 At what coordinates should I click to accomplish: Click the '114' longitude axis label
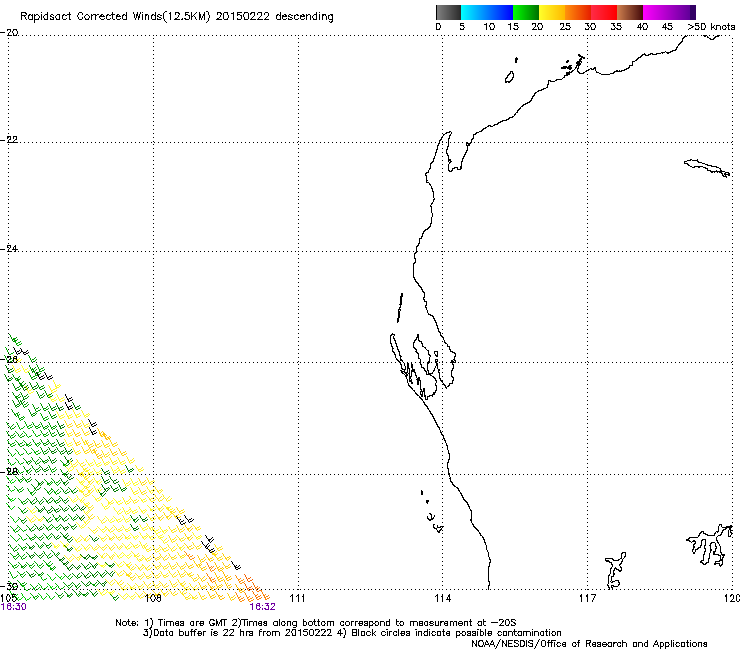[442, 599]
